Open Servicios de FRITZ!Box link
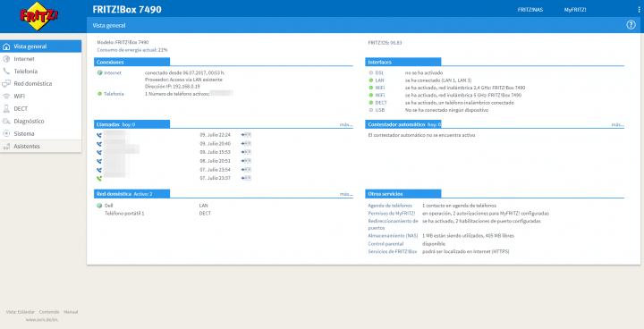644x329 pixels. point(393,251)
